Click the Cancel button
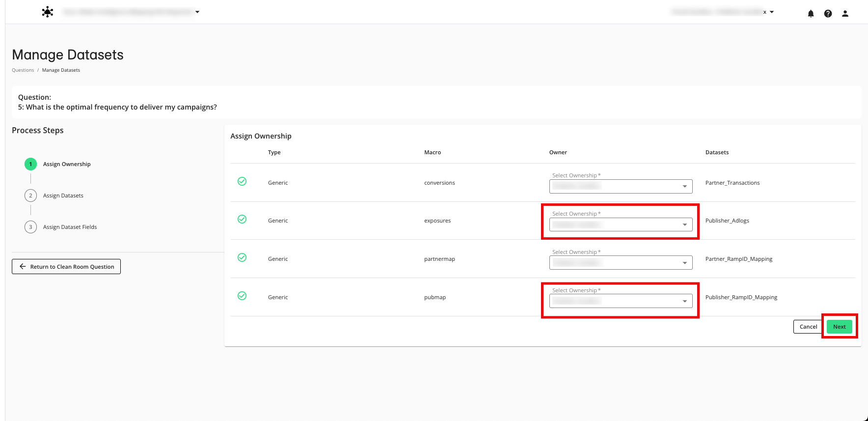Image resolution: width=868 pixels, height=421 pixels. coord(808,327)
